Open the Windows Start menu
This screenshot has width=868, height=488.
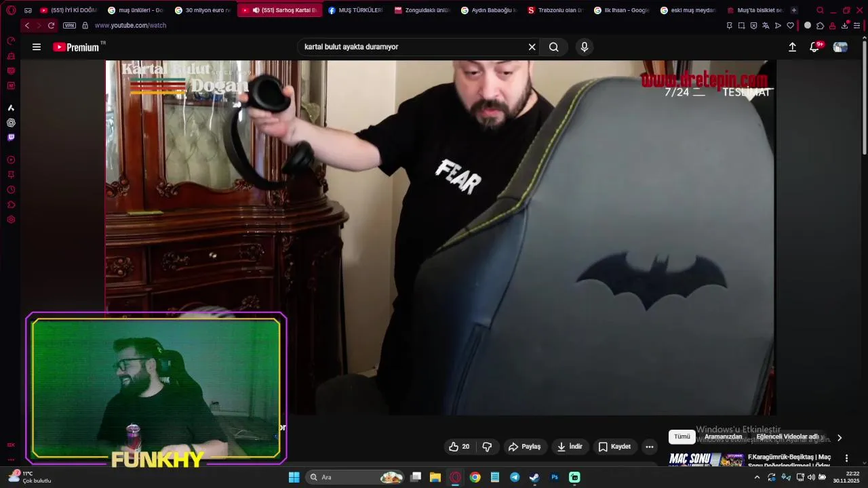294,477
